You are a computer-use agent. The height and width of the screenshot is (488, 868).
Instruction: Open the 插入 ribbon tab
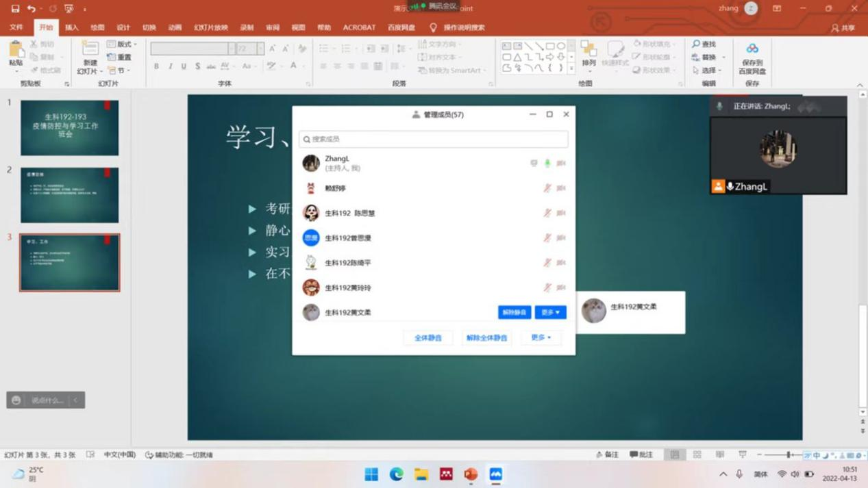pyautogui.click(x=71, y=27)
